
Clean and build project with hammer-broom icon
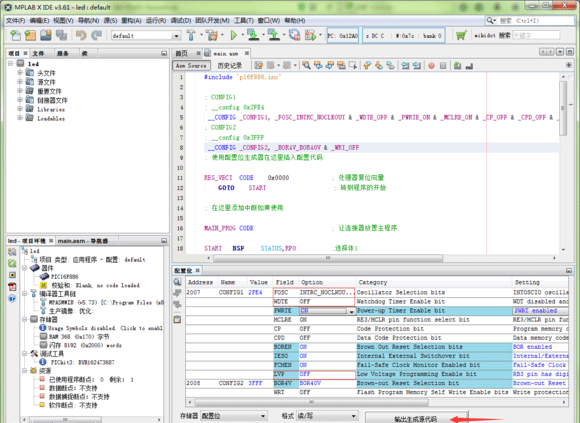tap(212, 35)
